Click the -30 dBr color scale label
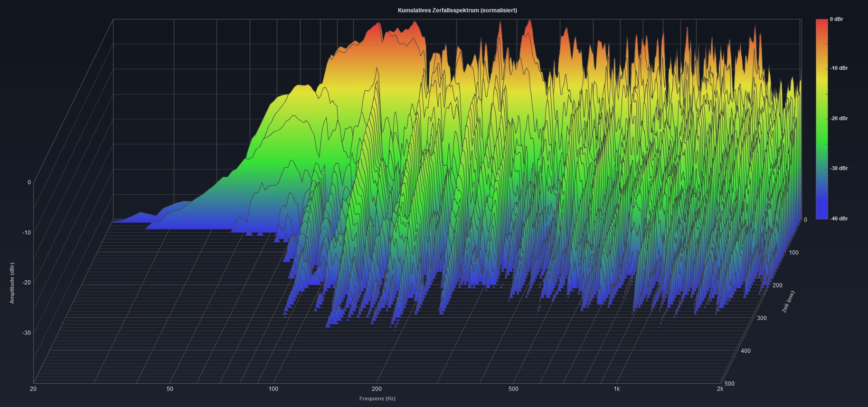Screen dimensions: 868x407 point(839,169)
